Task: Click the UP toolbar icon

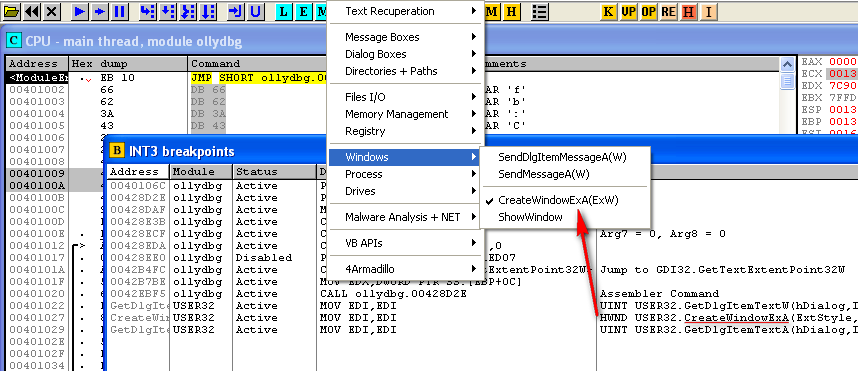Action: pyautogui.click(x=628, y=11)
